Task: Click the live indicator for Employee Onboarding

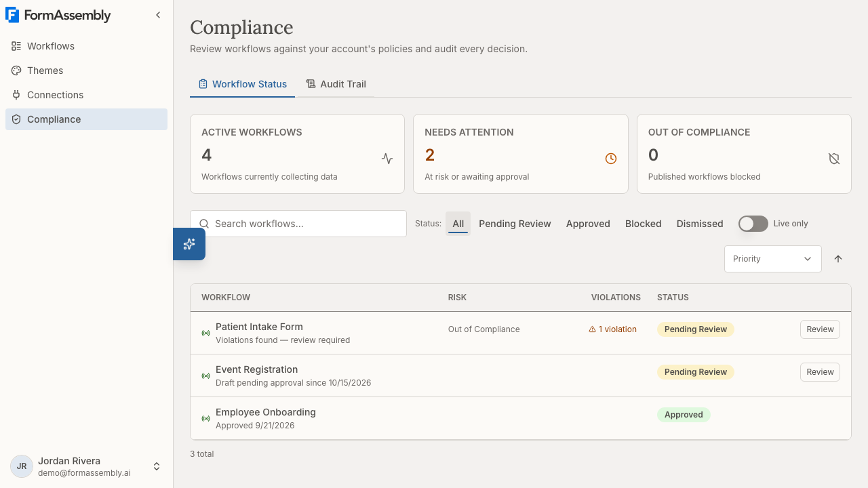Action: 205,418
